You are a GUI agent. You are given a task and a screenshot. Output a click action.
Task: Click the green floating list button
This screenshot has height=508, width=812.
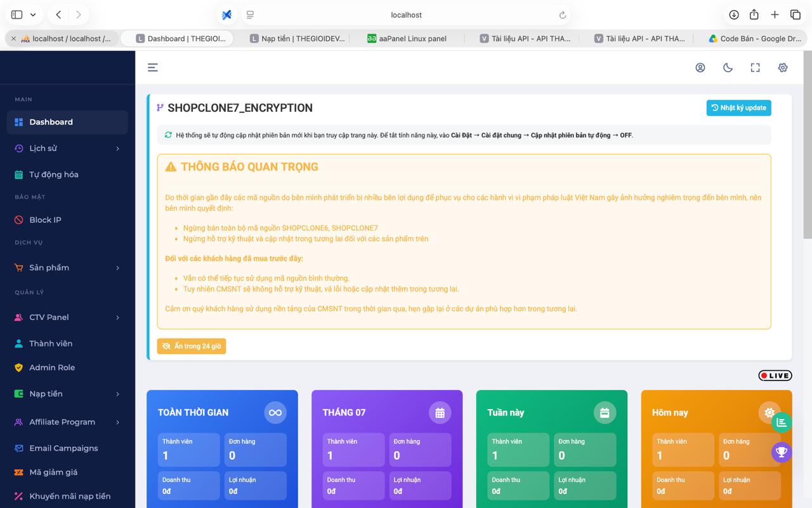[782, 422]
